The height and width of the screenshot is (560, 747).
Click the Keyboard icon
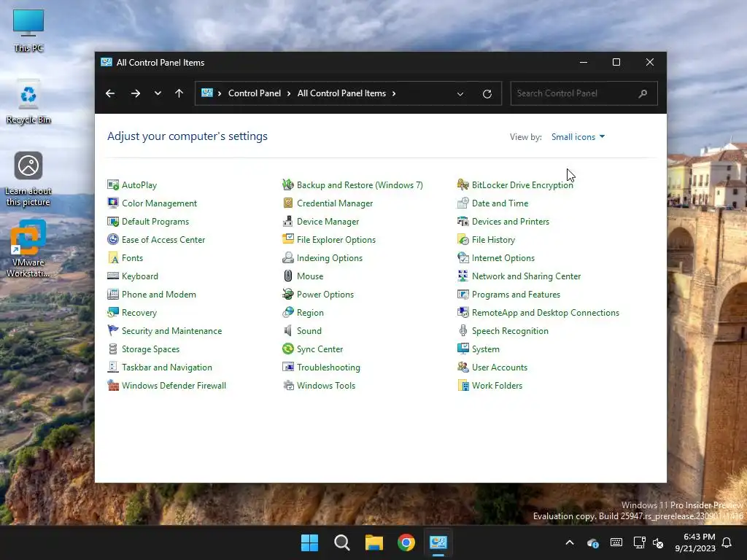coord(113,276)
